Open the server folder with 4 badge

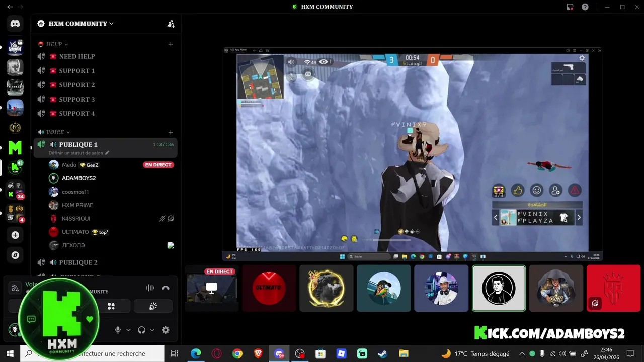pyautogui.click(x=15, y=213)
